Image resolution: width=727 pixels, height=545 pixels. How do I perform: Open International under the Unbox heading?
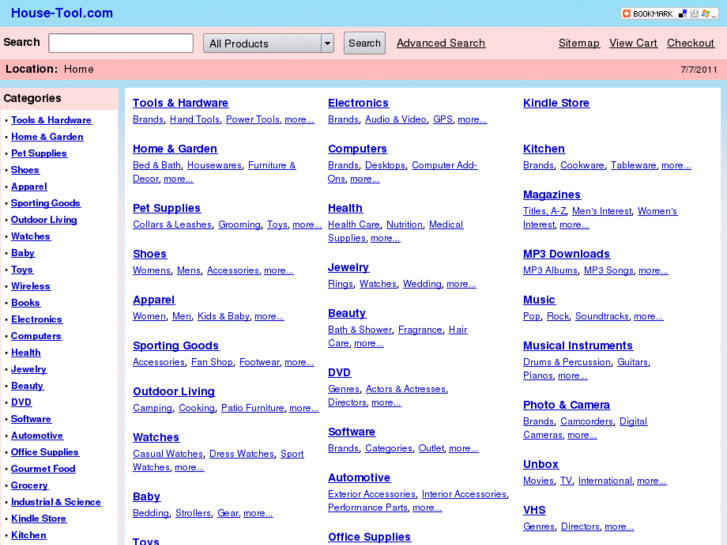click(x=605, y=481)
